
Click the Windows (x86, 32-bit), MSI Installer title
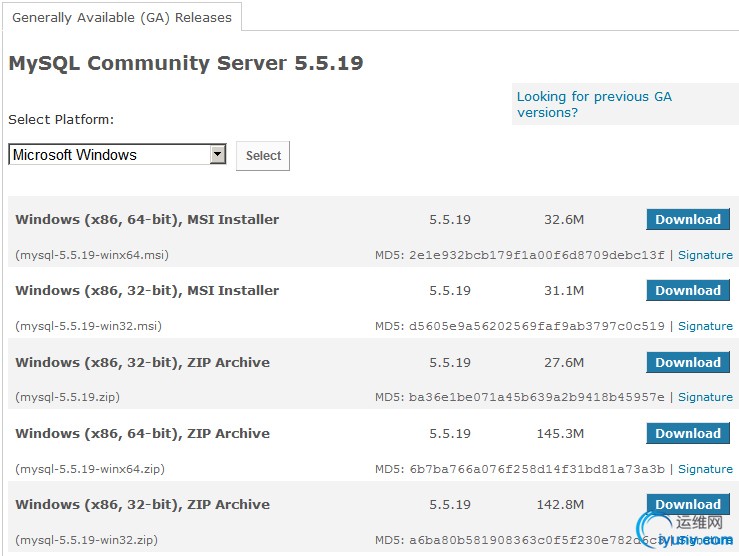point(147,291)
